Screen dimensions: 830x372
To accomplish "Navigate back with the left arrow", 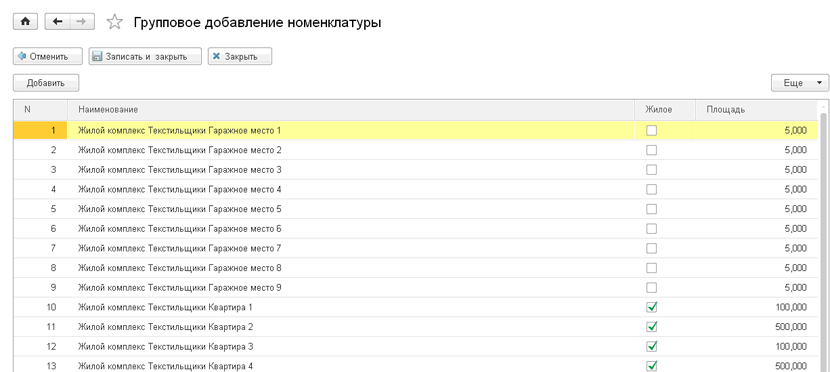I will click(x=58, y=22).
